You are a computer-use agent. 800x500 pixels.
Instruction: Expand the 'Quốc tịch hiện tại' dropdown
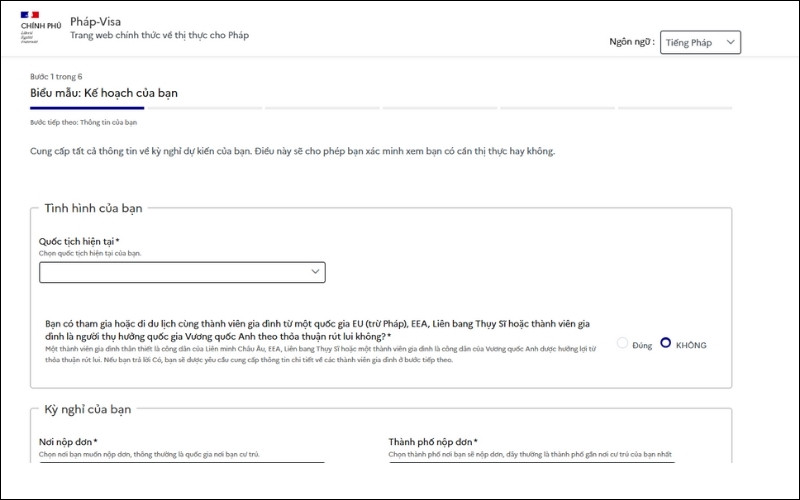pyautogui.click(x=182, y=272)
